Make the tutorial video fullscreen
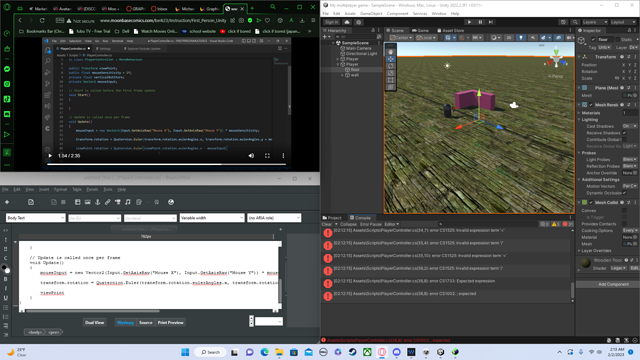The height and width of the screenshot is (360, 640). 267,156
